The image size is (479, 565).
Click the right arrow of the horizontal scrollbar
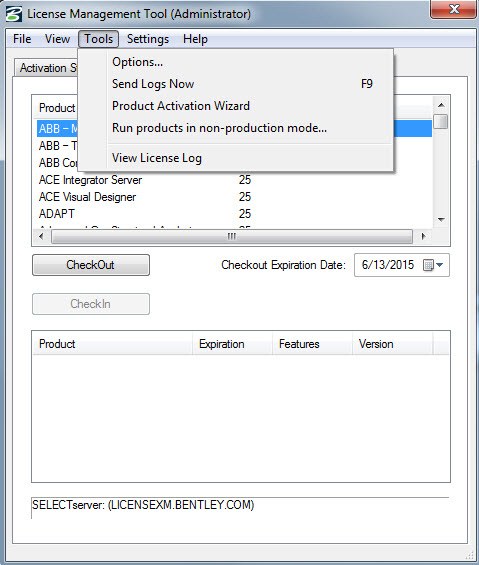tap(423, 236)
